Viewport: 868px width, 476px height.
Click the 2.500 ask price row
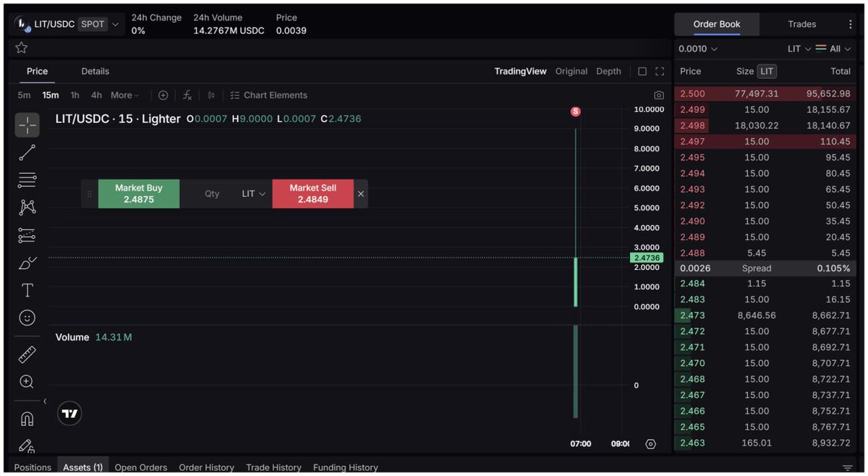(765, 94)
